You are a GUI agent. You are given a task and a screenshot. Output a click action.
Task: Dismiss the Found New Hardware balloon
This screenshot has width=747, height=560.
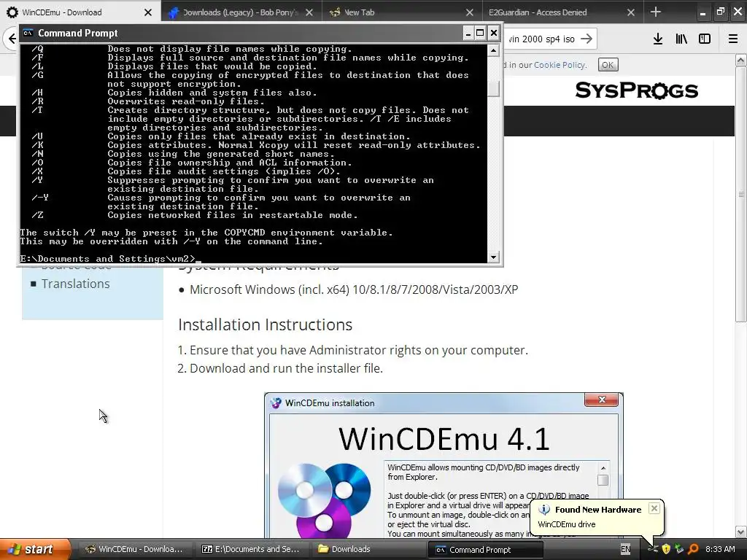[x=654, y=508]
